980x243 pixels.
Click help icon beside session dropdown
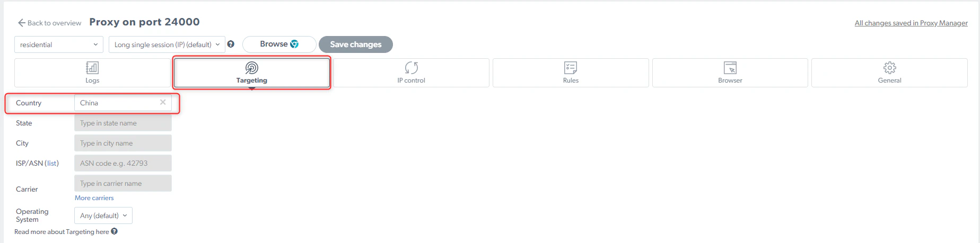(x=231, y=44)
